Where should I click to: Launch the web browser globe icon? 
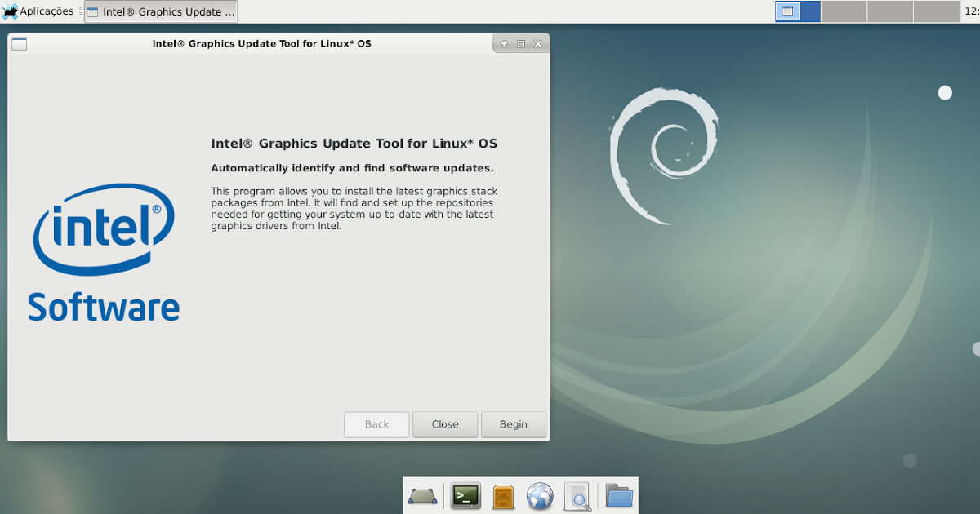(540, 496)
